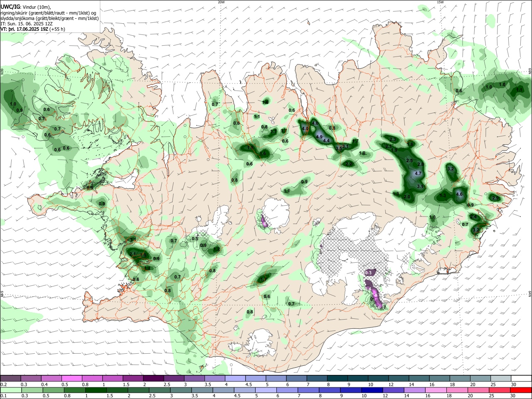Click the '2.8' precipitation value on the map
The image size is (532, 399).
click(421, 165)
